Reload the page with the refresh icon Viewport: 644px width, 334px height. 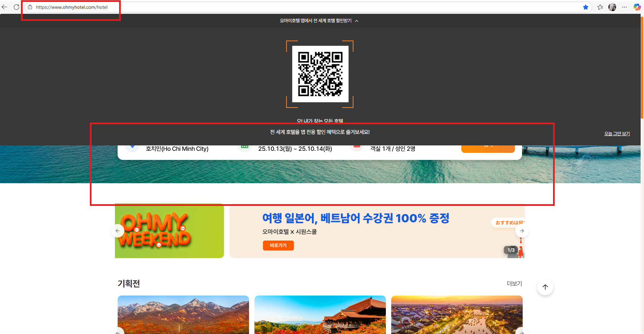point(16,7)
